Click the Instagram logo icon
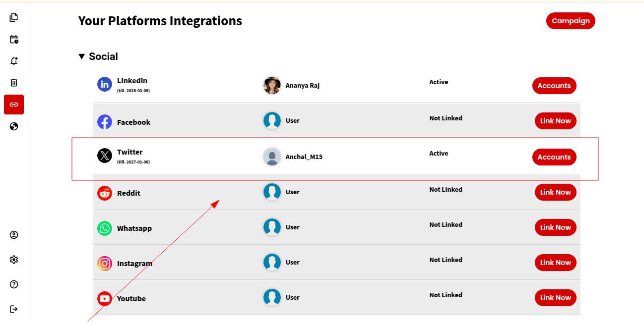This screenshot has width=644, height=323. (105, 263)
